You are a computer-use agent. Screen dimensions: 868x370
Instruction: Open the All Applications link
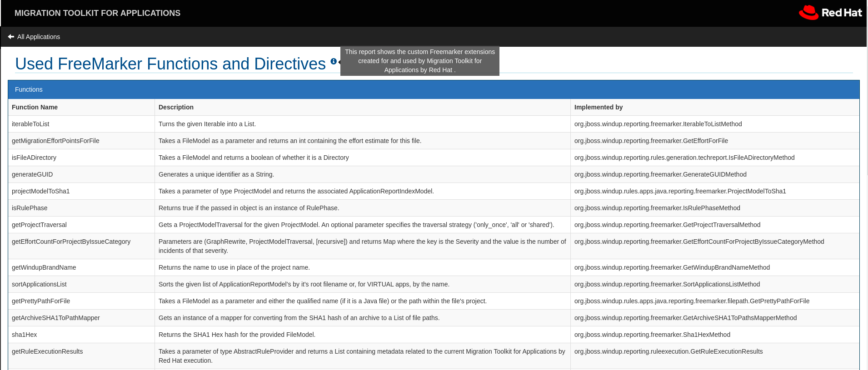39,37
